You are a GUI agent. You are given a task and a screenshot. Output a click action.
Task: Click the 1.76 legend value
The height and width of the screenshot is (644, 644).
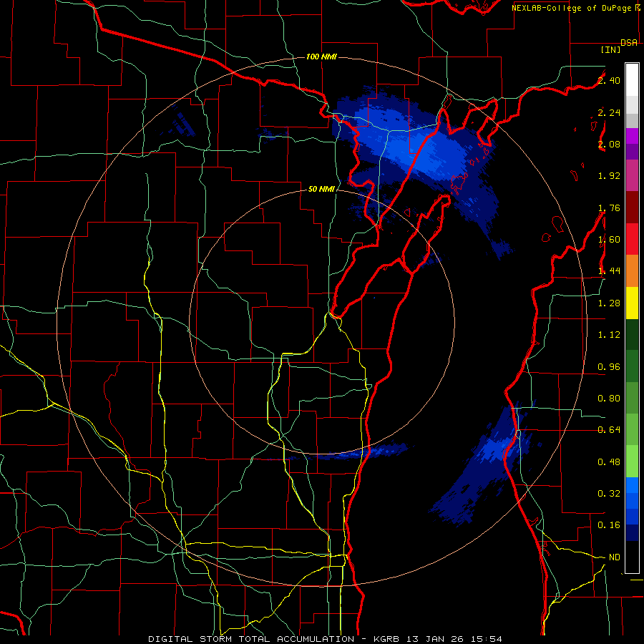[609, 208]
